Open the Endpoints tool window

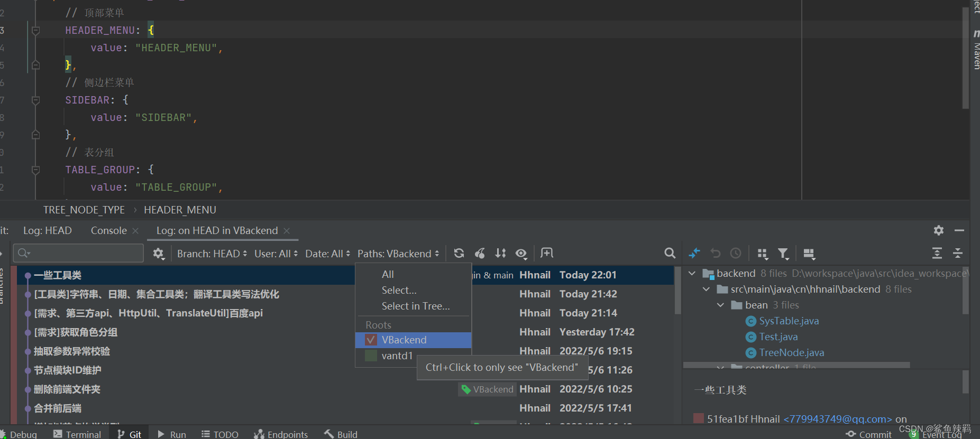[x=281, y=434]
